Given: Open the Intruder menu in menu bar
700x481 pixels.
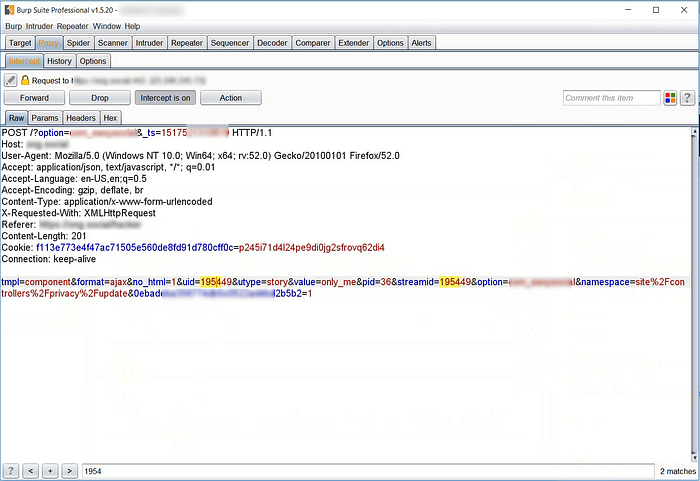Looking at the screenshot, I should (x=39, y=26).
